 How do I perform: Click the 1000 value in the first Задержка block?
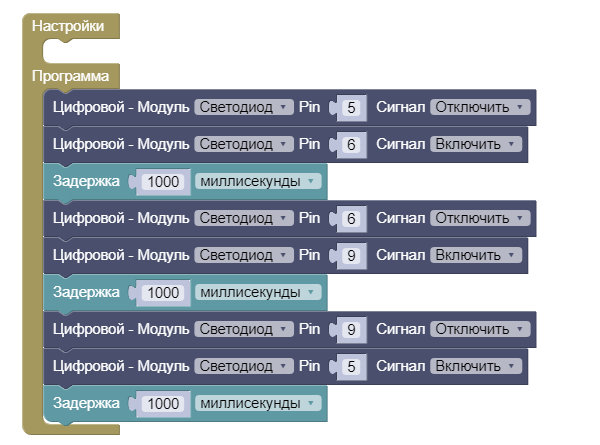click(166, 182)
